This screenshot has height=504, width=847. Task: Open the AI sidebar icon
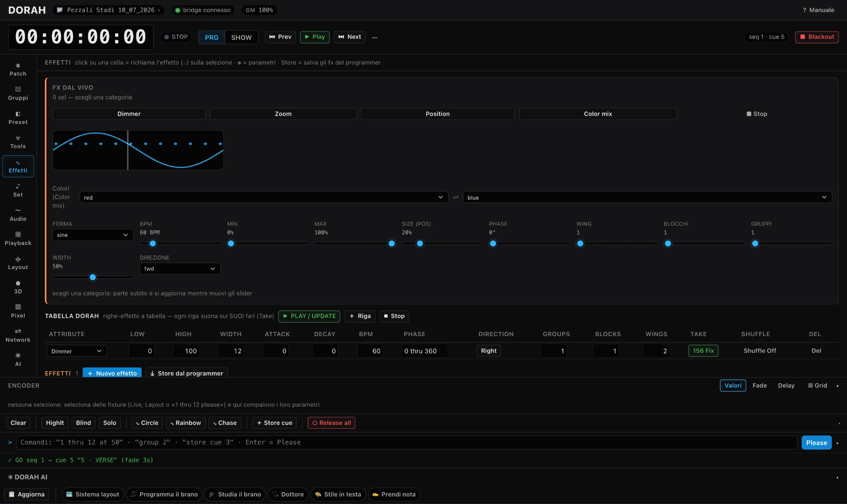coord(18,360)
